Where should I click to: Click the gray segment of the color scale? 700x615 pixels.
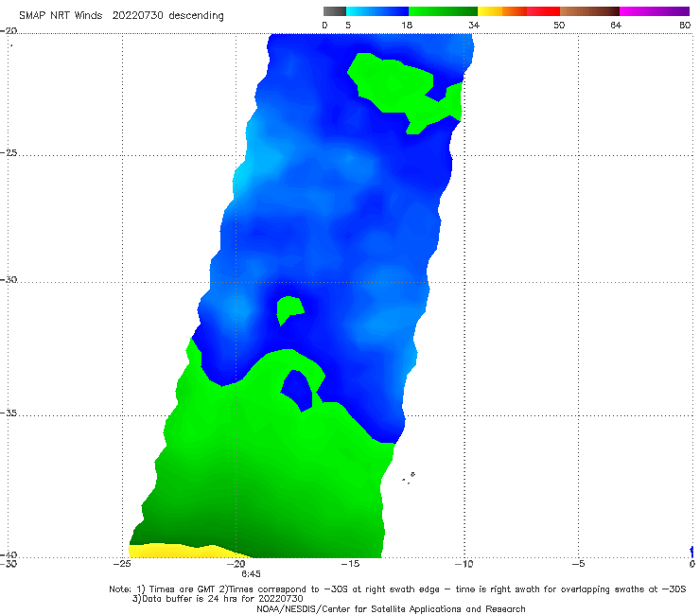point(335,11)
